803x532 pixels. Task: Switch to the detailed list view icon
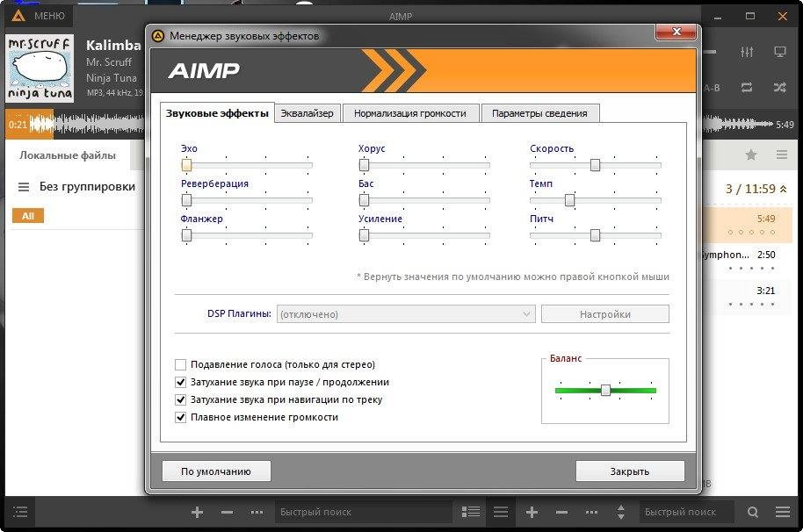click(471, 512)
